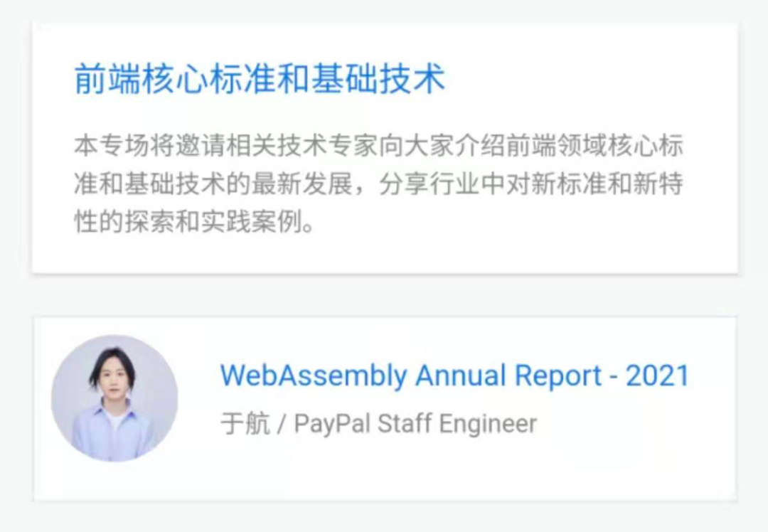Click the speaker's circular avatar photo

(114, 398)
